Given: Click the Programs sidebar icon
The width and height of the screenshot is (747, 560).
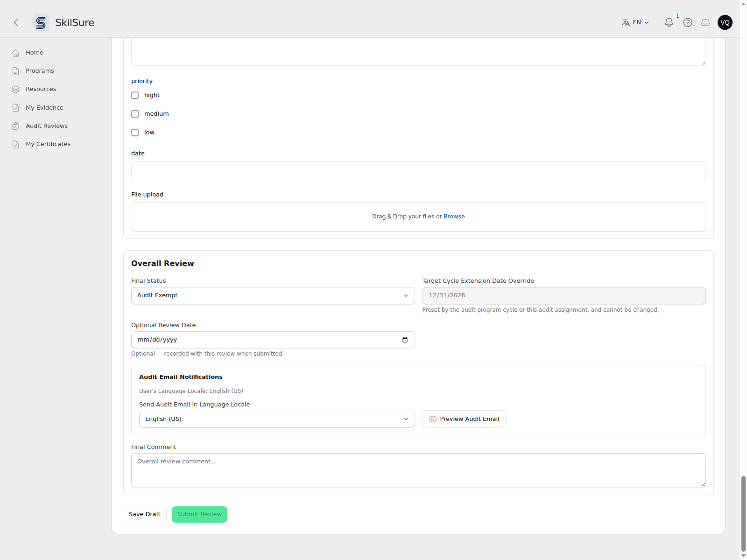Looking at the screenshot, I should (x=16, y=71).
